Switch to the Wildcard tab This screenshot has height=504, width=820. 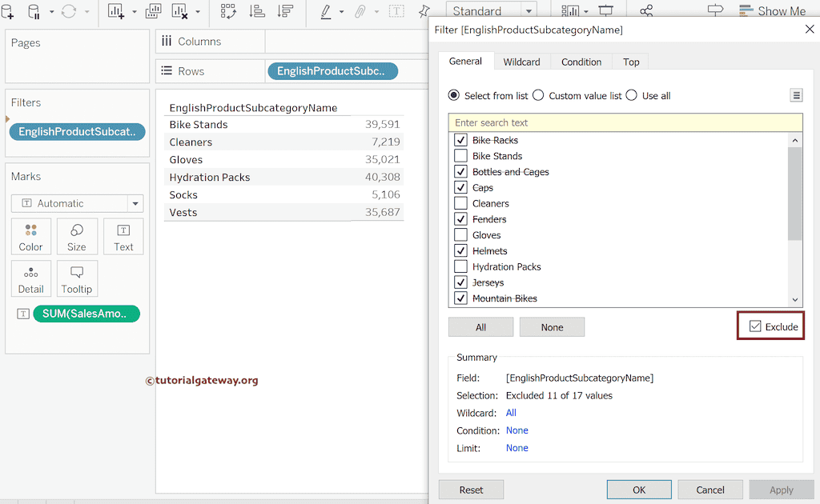click(521, 62)
